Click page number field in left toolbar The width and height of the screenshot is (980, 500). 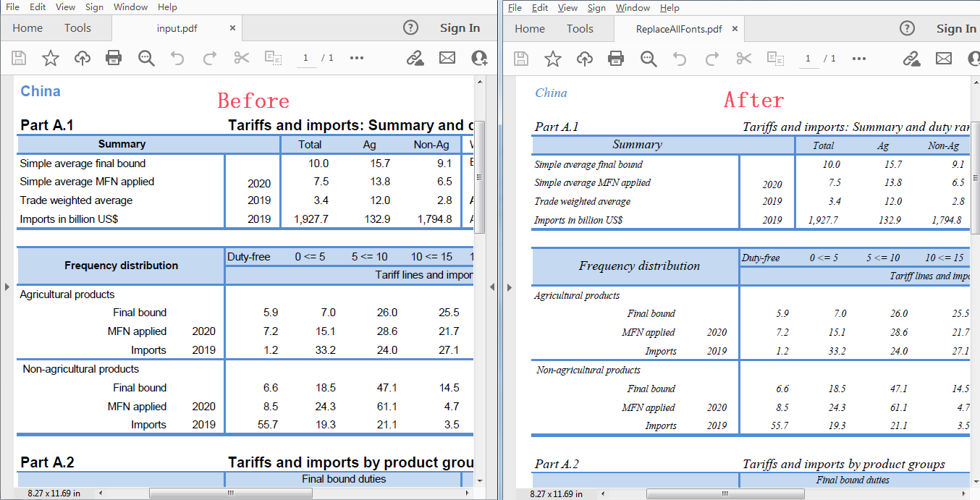click(306, 58)
